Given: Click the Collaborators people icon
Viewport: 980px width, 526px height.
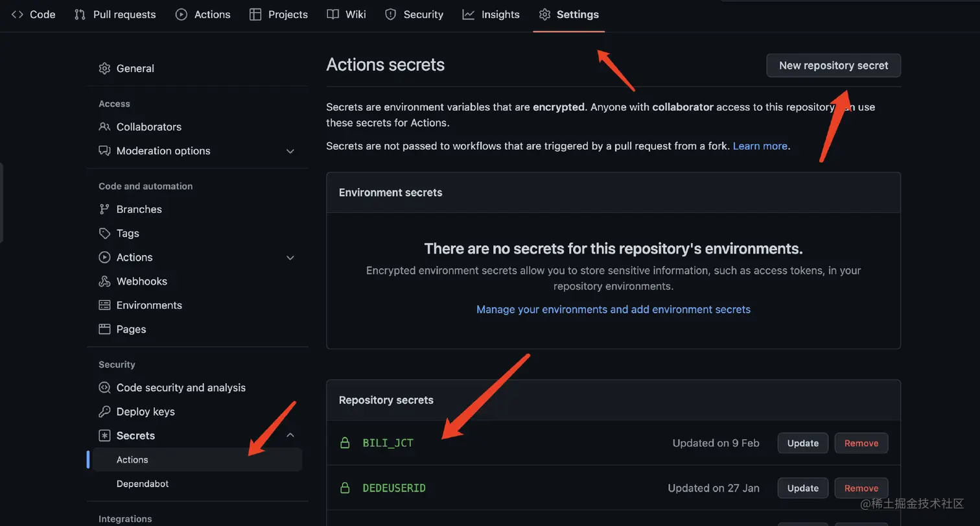Looking at the screenshot, I should point(104,126).
